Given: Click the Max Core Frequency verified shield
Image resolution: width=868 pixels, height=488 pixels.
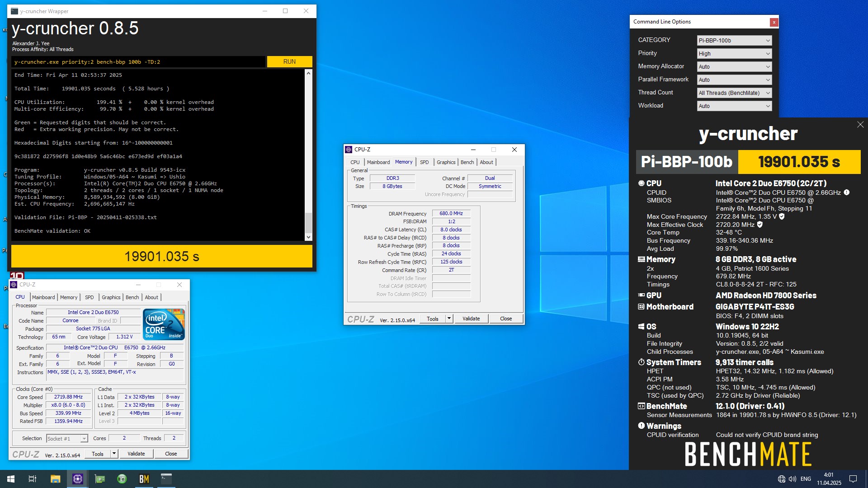Looking at the screenshot, I should pos(782,216).
